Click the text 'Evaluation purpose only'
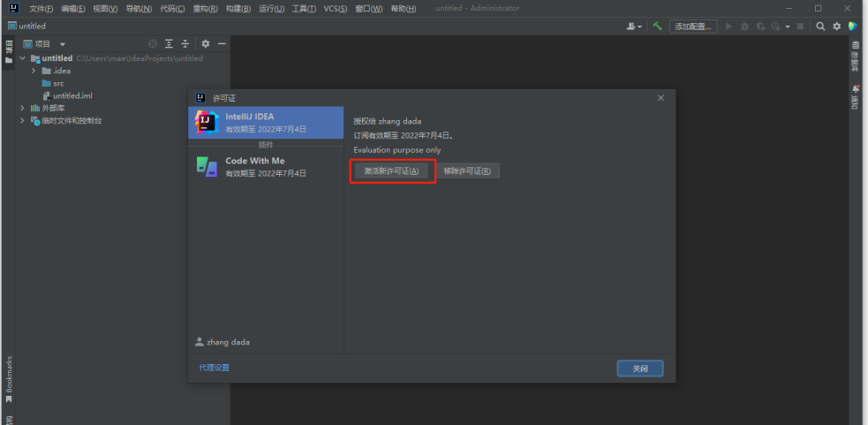The width and height of the screenshot is (868, 425). pyautogui.click(x=396, y=150)
